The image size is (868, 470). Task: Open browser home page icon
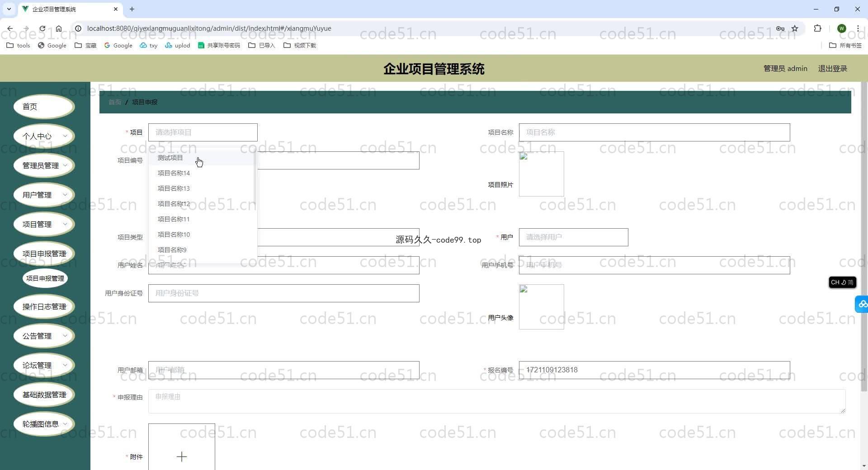coord(59,28)
